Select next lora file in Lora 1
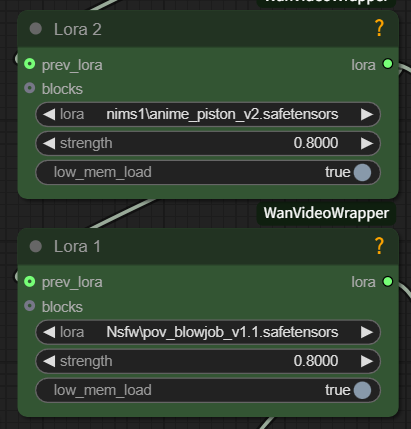Viewport: 411px width, 429px height. [367, 332]
